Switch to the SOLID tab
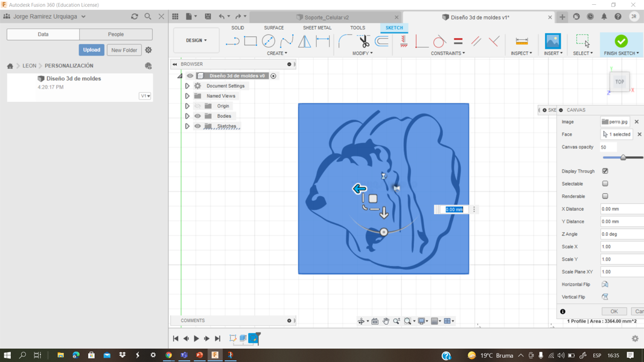 point(237,28)
